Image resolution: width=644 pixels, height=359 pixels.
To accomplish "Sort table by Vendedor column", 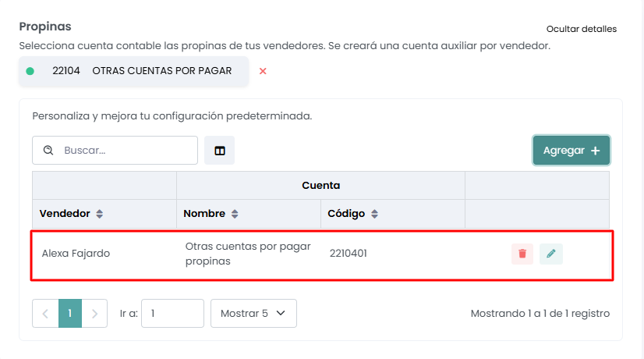I will [100, 214].
